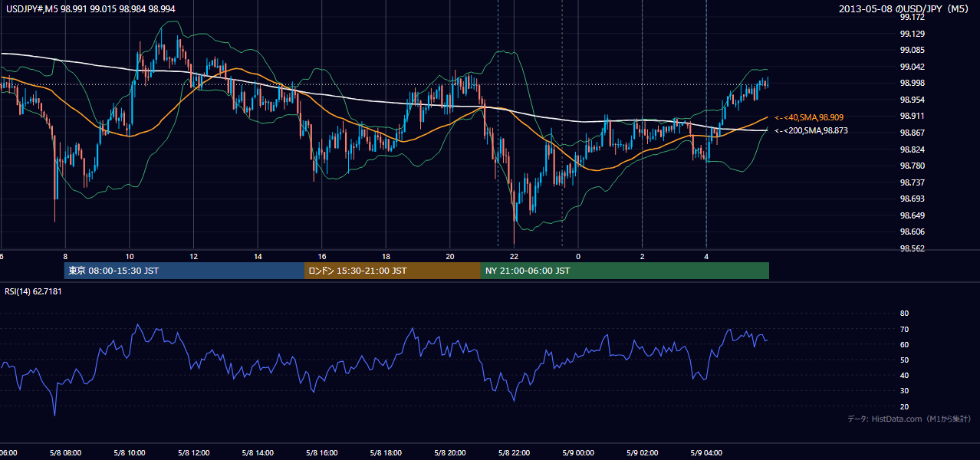
Task: Click the 99.172 price axis label
Action: 913,17
